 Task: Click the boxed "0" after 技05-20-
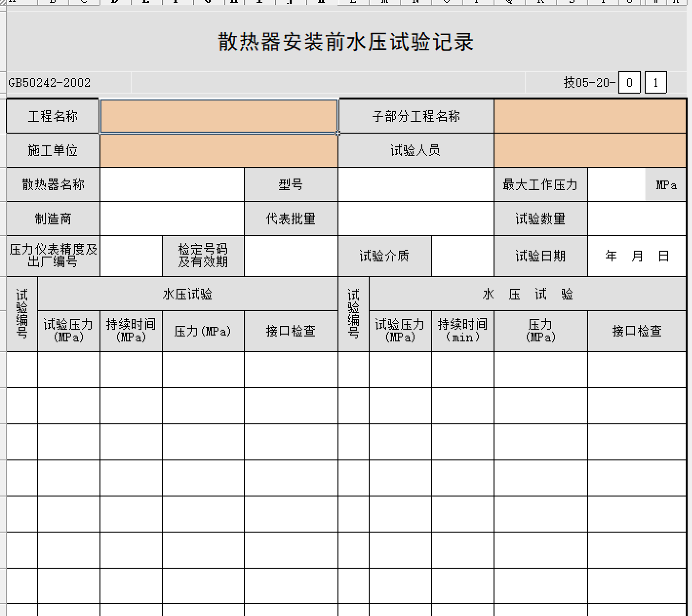pos(629,82)
